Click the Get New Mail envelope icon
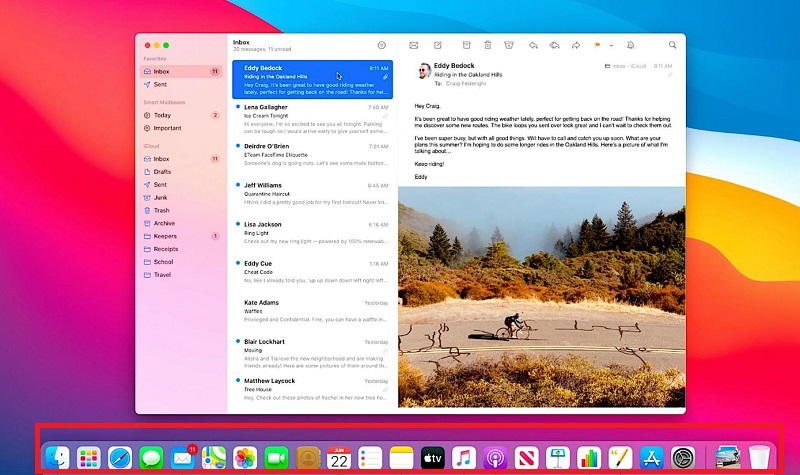Image resolution: width=800 pixels, height=475 pixels. point(413,45)
